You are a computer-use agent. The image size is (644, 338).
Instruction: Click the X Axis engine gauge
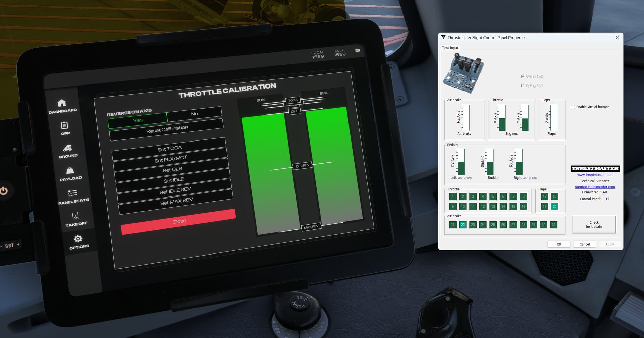(502, 118)
